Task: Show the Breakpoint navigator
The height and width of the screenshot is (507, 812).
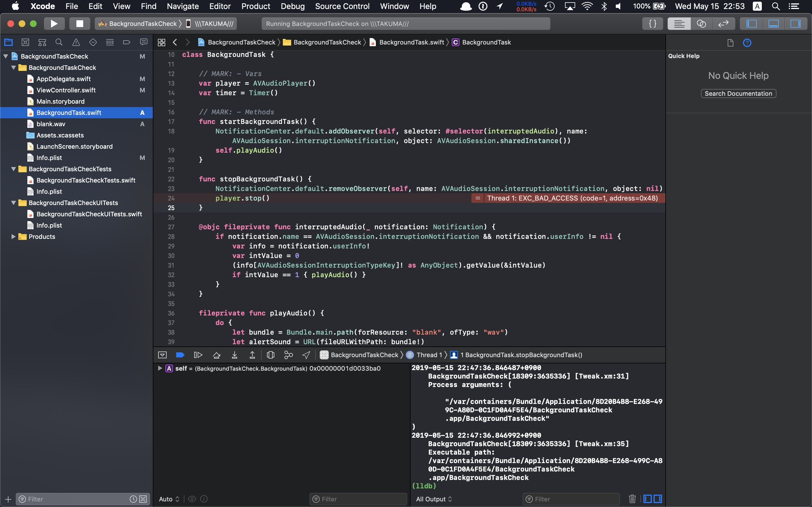Action: pos(127,42)
